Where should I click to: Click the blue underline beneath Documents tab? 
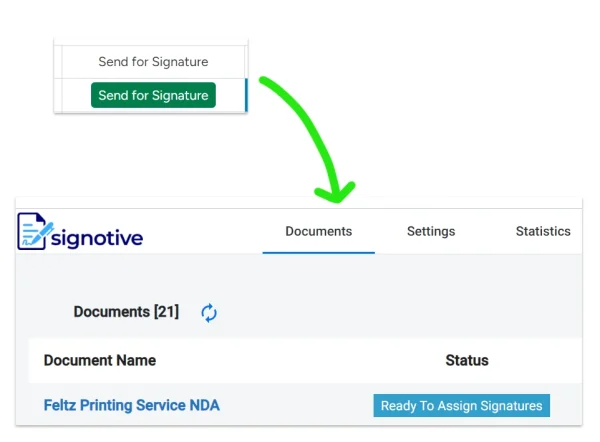pos(318,252)
